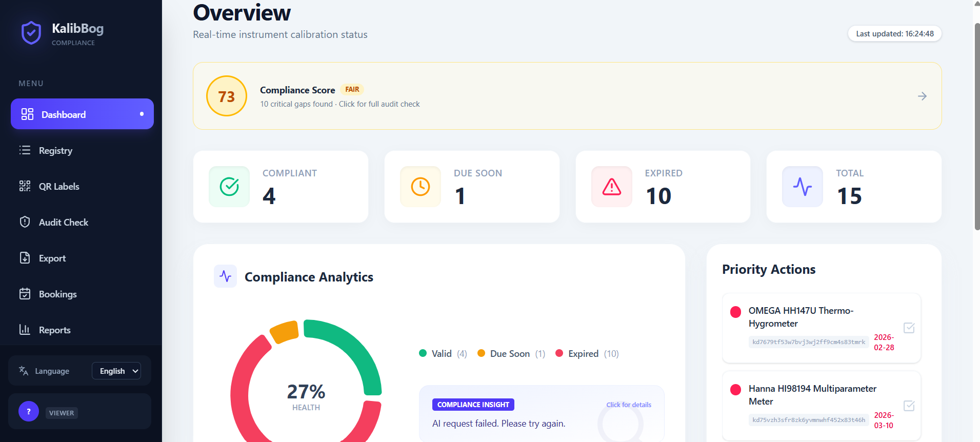
Task: Click the Compliance Analytics pulse icon
Action: pyautogui.click(x=225, y=276)
